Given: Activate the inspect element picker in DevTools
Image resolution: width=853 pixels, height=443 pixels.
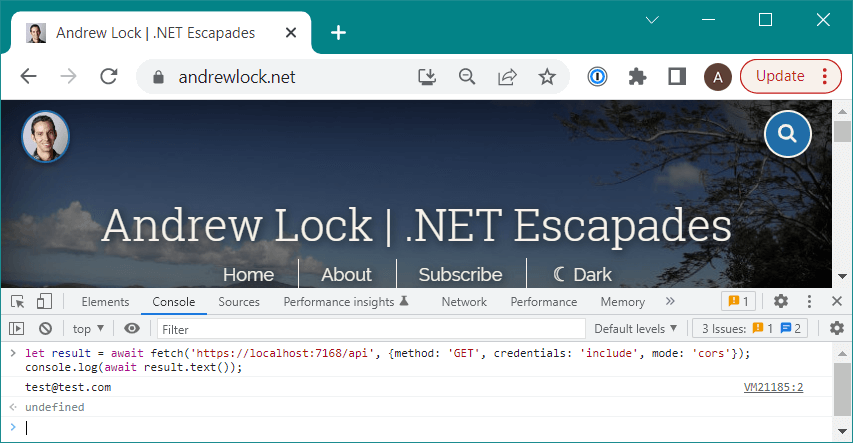Looking at the screenshot, I should tap(17, 302).
